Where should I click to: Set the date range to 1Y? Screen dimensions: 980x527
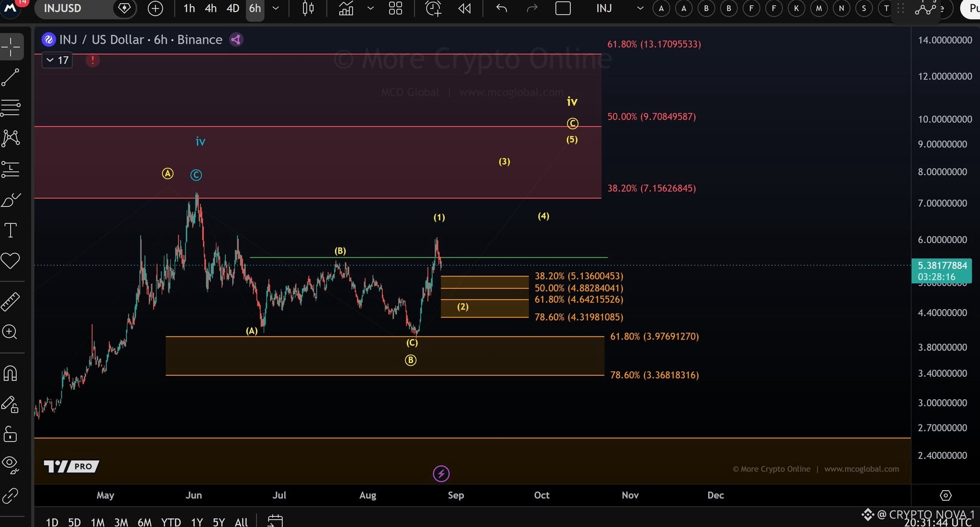pos(197,522)
